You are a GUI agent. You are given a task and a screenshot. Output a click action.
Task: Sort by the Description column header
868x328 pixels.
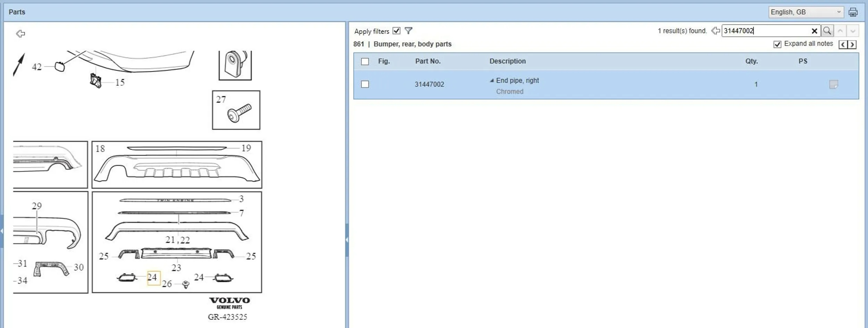pos(508,61)
